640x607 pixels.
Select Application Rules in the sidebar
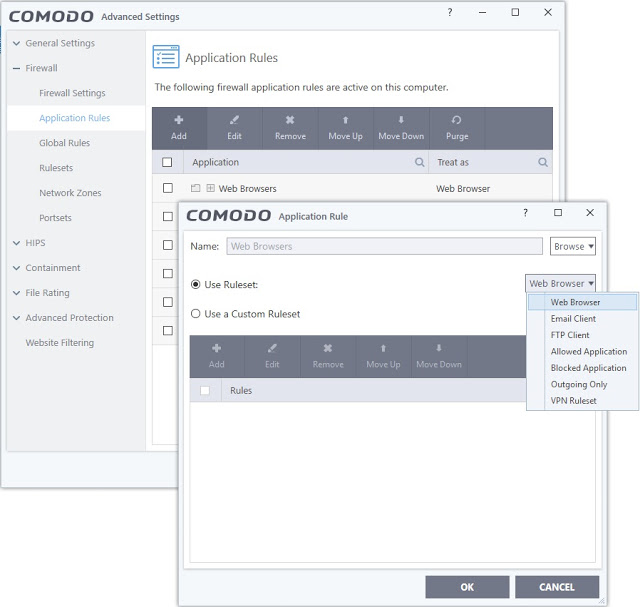(x=75, y=118)
